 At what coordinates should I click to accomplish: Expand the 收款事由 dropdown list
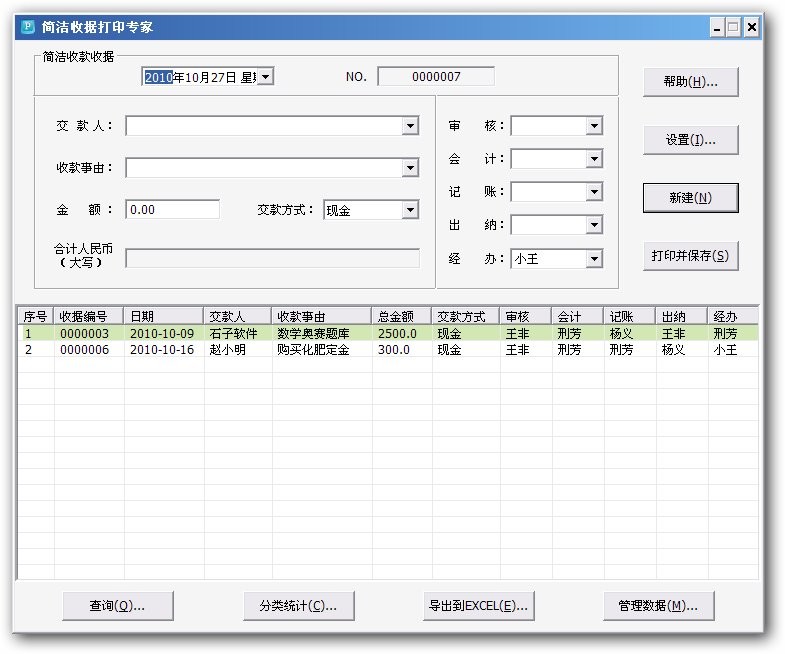[x=410, y=168]
